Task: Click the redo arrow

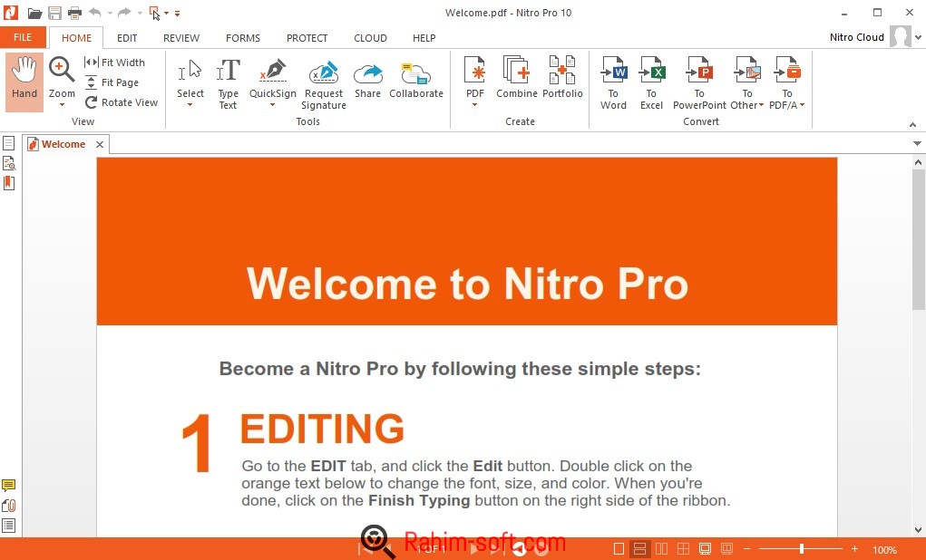Action: pyautogui.click(x=124, y=12)
